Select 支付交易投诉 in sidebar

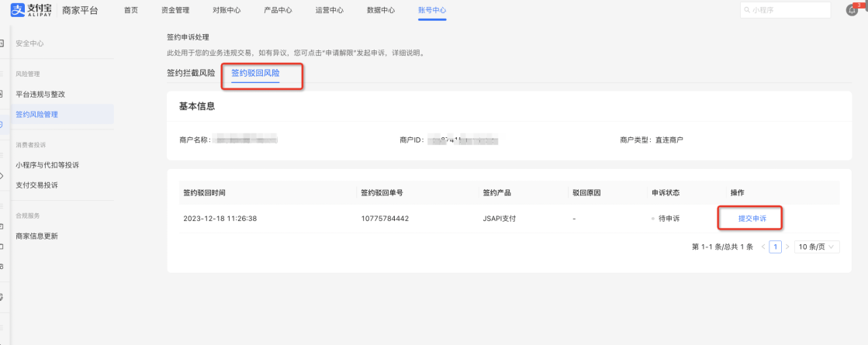point(37,185)
